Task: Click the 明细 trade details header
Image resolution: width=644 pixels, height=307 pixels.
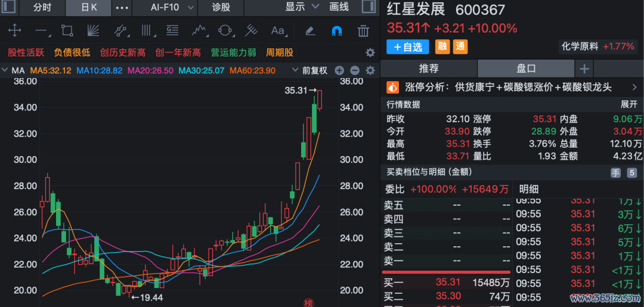Action: (528, 189)
